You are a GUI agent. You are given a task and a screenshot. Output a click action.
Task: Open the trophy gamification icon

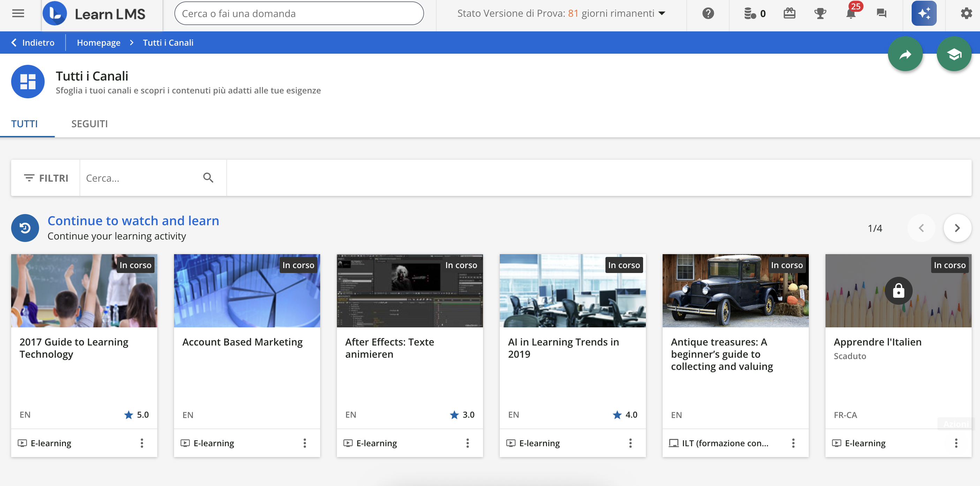pos(820,14)
